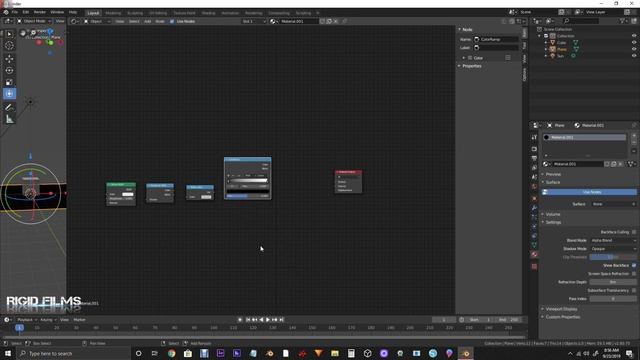Open the timeline Playback menu
Viewport: 640px width, 360px height.
(x=27, y=320)
